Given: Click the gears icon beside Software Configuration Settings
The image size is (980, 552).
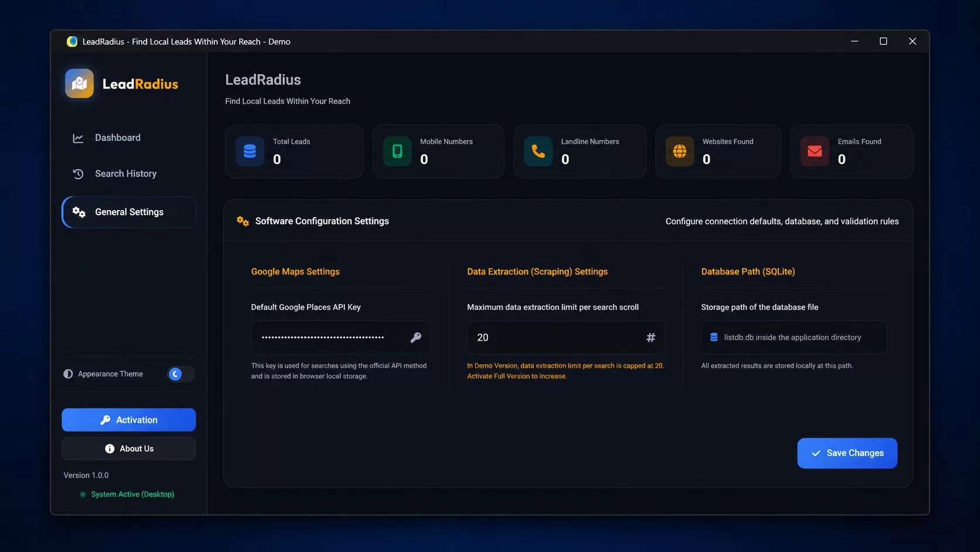Looking at the screenshot, I should 243,221.
